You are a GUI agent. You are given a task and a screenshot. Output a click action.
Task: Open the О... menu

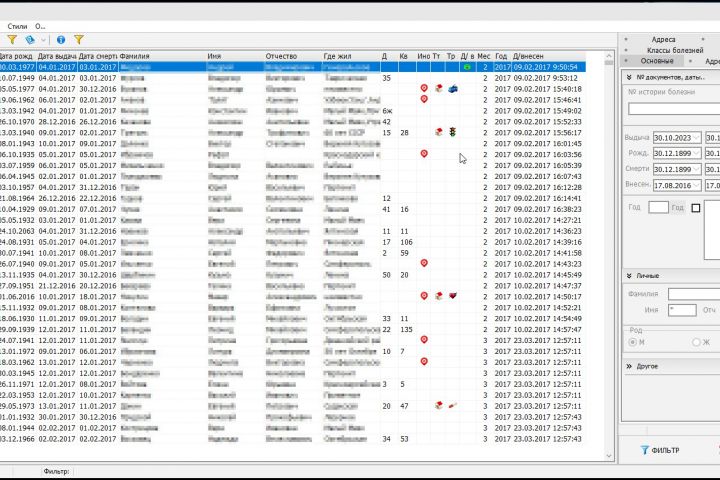pyautogui.click(x=40, y=27)
